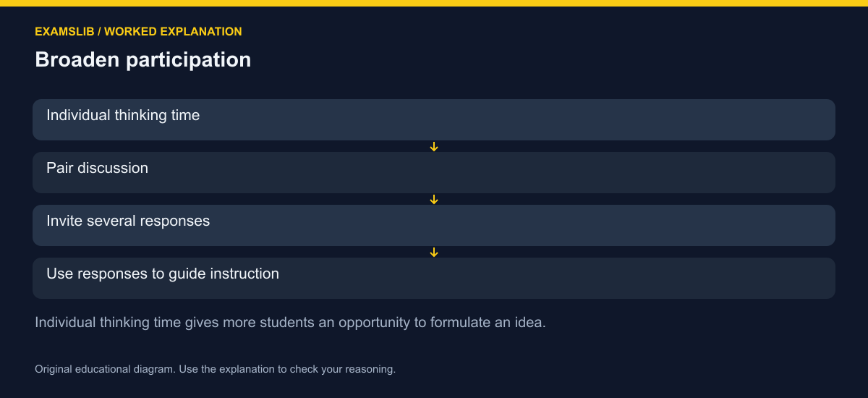Click the arrow below Pair discussion box
Image resolution: width=868 pixels, height=398 pixels.
434,200
